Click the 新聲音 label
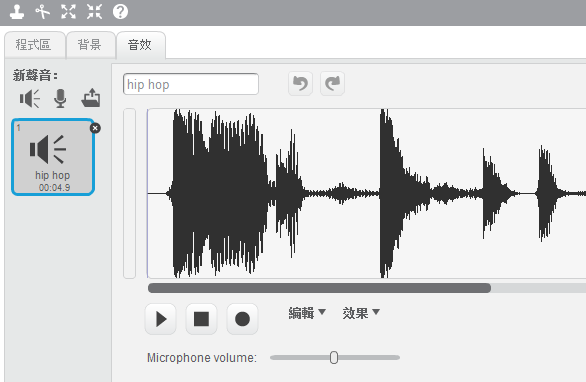This screenshot has width=586, height=382. click(x=35, y=76)
